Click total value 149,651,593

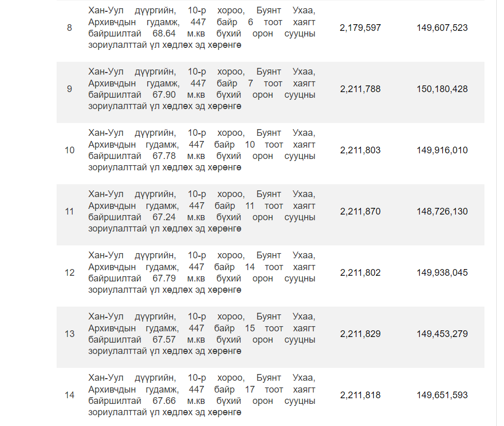(442, 395)
